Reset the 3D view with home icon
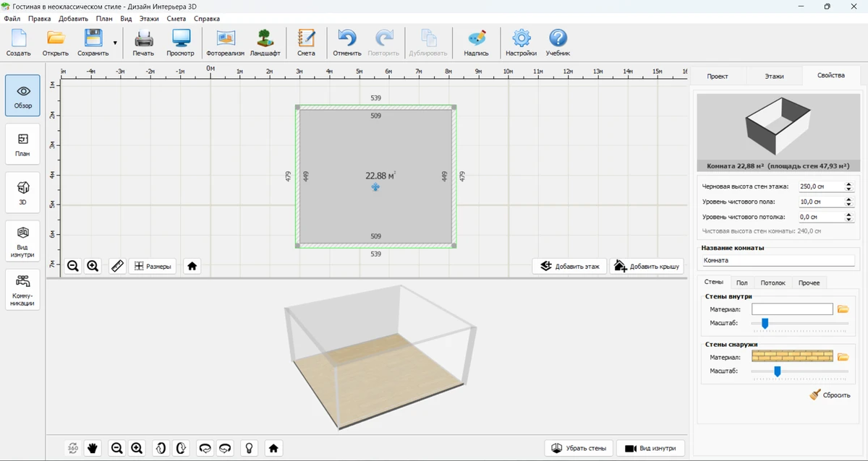Screen dimensions: 868x461 [273, 448]
